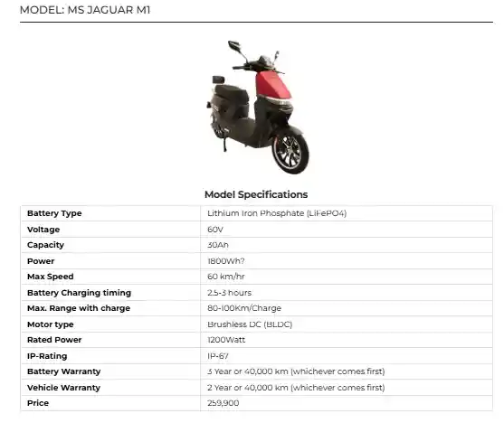
Task: Click the Voltage row label
Action: (x=43, y=230)
